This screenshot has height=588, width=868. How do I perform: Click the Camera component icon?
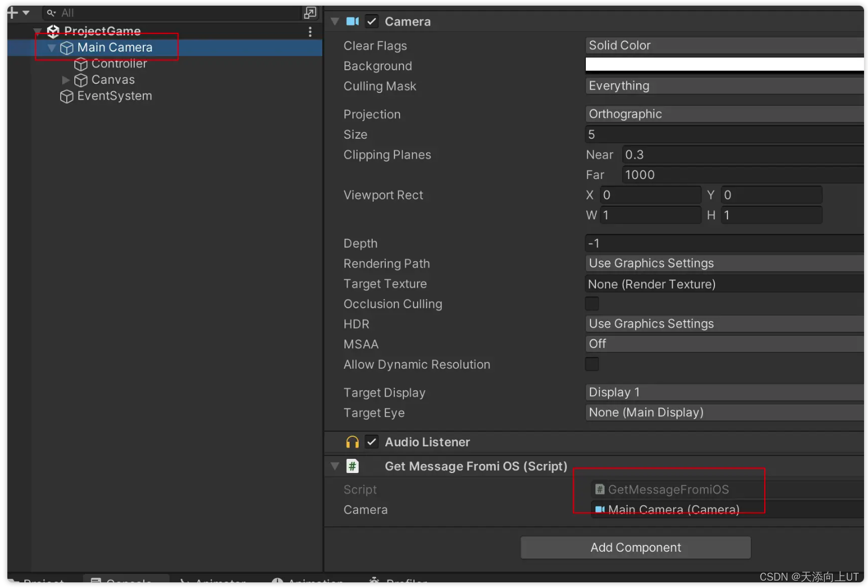coord(352,22)
